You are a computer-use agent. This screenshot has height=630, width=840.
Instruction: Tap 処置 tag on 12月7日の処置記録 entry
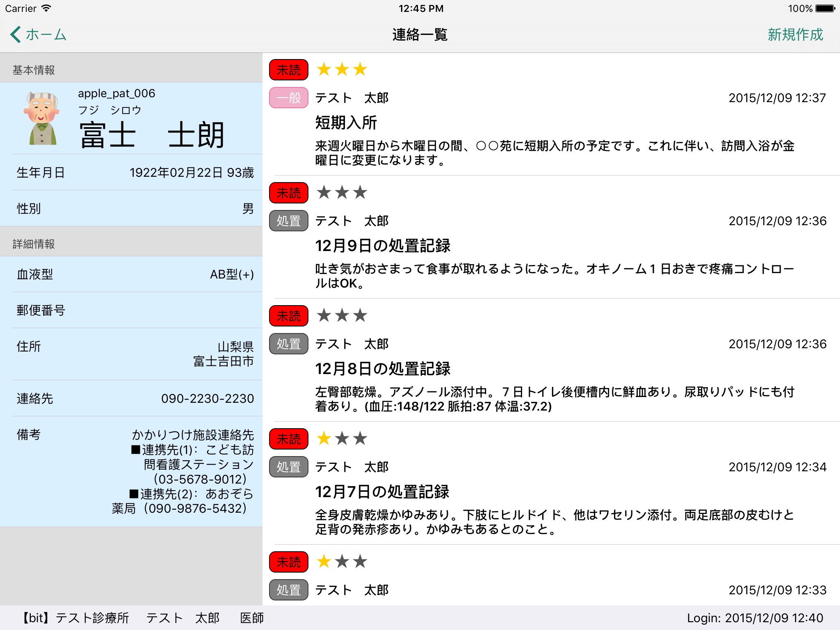[288, 467]
